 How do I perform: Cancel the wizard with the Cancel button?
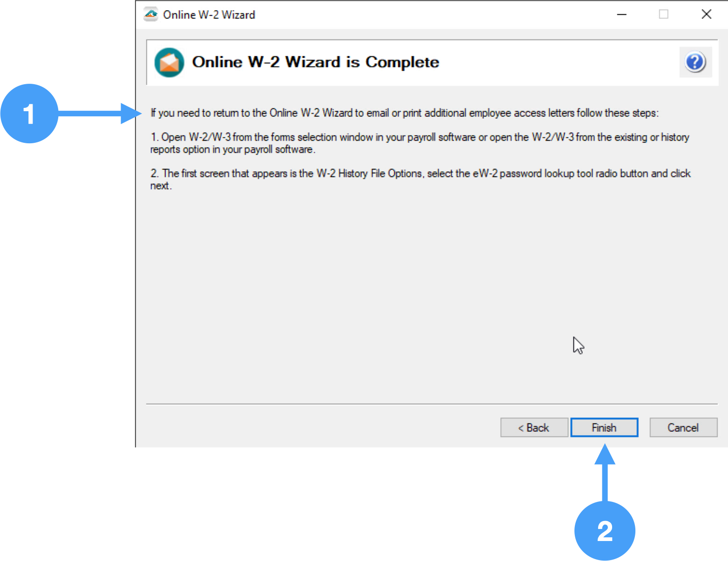tap(683, 427)
